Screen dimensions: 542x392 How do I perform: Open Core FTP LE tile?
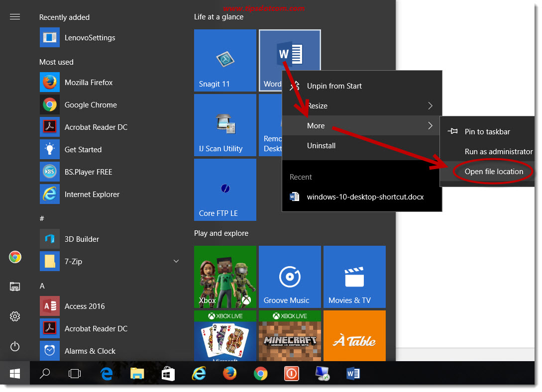pyautogui.click(x=225, y=190)
